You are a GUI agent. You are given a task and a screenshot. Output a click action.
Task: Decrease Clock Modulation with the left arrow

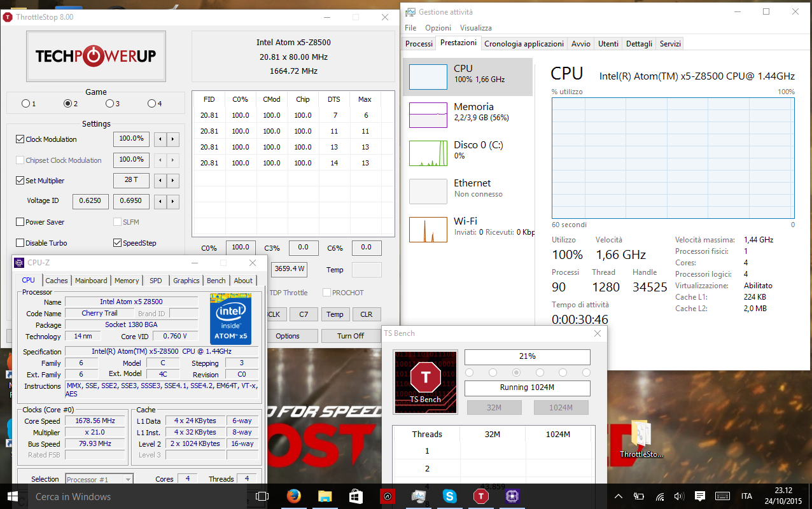[x=161, y=139]
